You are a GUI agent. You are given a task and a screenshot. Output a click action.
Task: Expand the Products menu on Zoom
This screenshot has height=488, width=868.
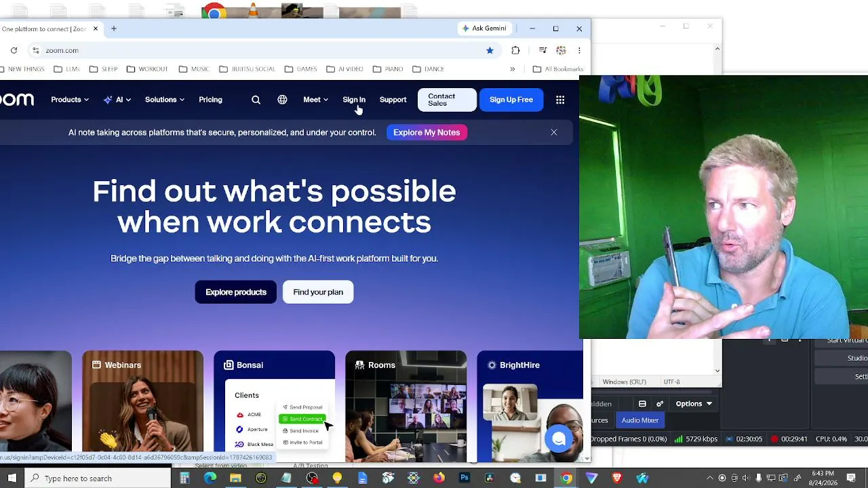pyautogui.click(x=70, y=100)
